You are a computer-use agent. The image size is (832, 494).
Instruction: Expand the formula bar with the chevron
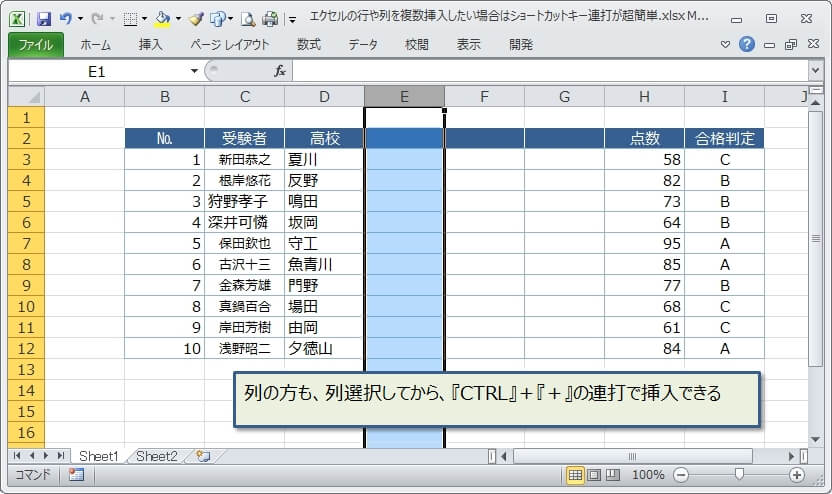(816, 71)
